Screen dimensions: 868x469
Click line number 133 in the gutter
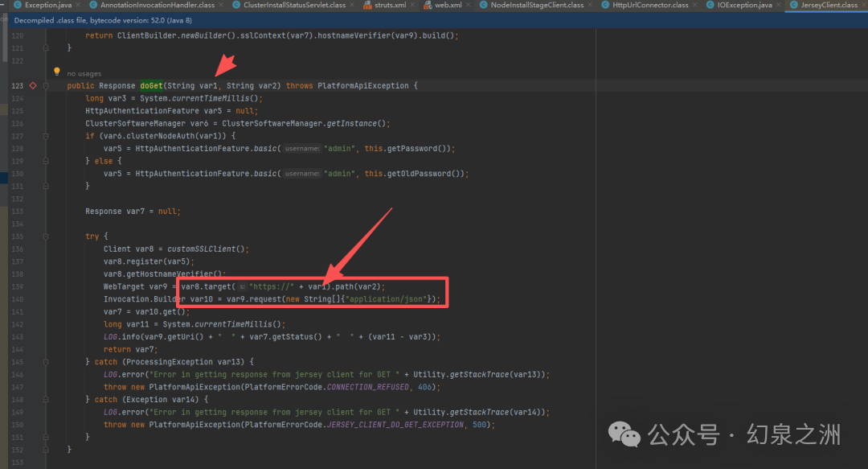(17, 212)
